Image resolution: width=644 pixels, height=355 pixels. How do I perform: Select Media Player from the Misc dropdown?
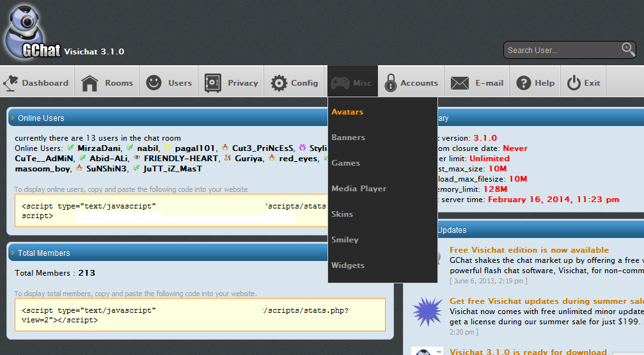click(x=359, y=189)
